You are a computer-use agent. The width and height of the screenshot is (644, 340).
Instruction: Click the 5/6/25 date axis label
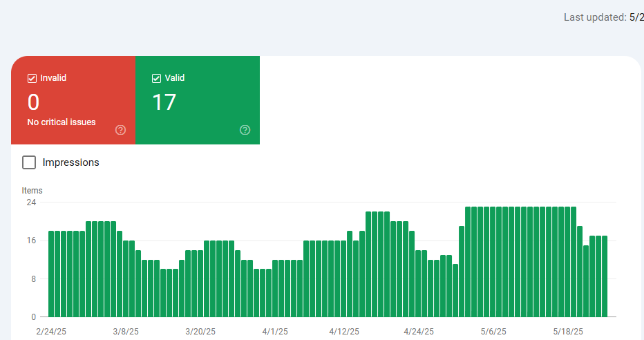tap(493, 331)
